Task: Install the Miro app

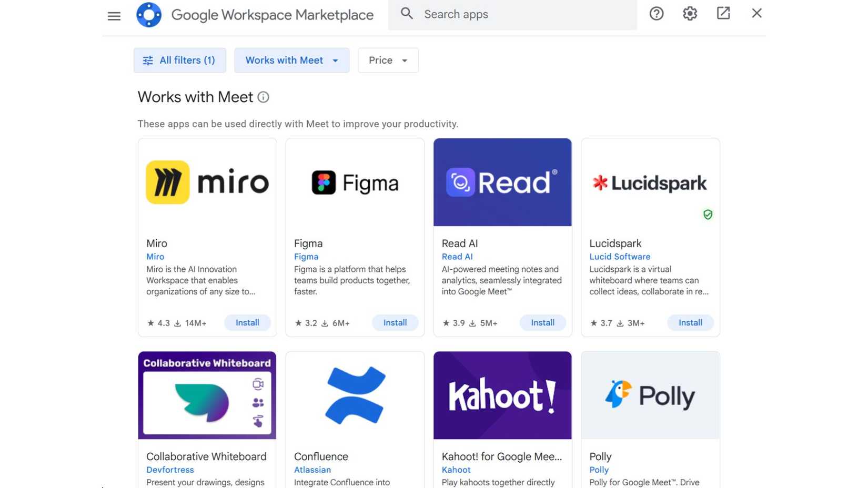Action: (x=247, y=323)
